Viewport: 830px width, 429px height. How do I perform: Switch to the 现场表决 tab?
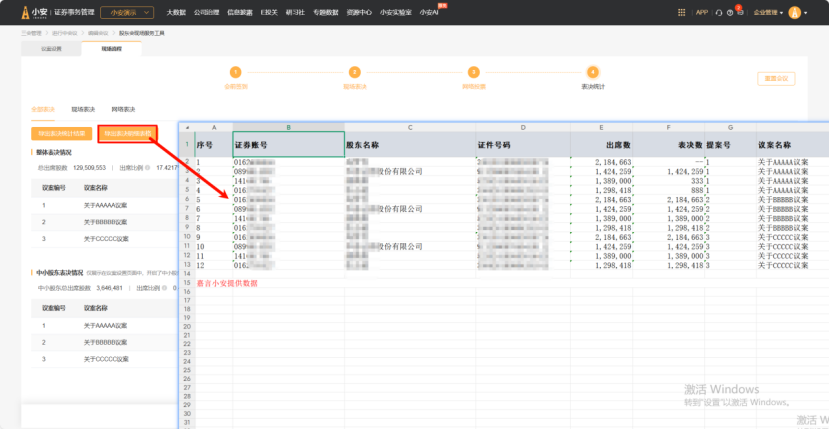pos(83,108)
